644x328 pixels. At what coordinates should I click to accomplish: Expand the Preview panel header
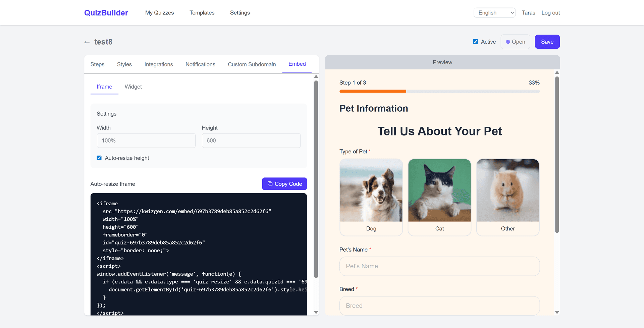click(x=442, y=62)
